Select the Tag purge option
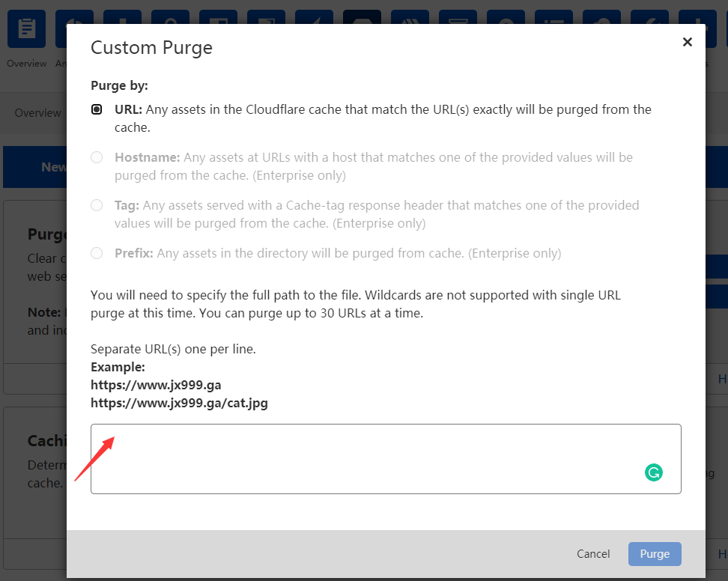This screenshot has height=581, width=728. click(x=96, y=204)
